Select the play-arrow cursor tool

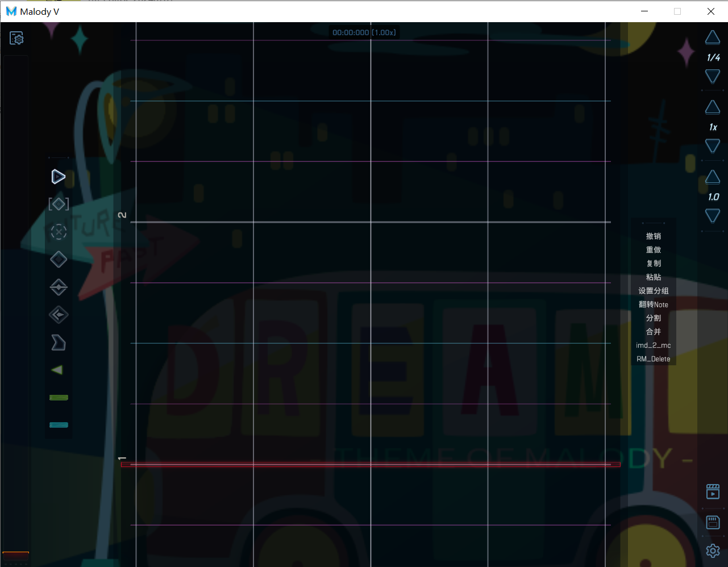(x=59, y=177)
